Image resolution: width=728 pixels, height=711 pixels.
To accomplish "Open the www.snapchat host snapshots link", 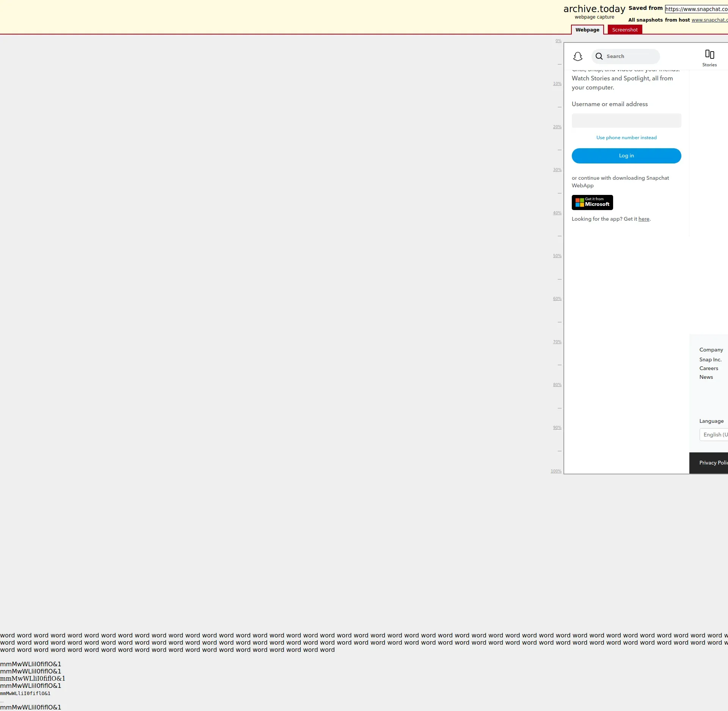I will pyautogui.click(x=709, y=20).
